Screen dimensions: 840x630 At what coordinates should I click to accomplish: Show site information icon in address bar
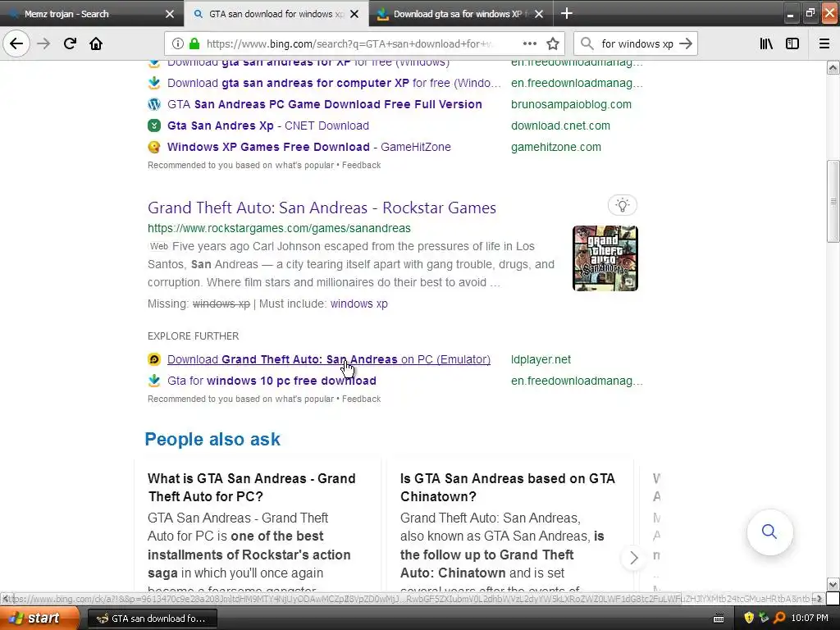pos(178,43)
